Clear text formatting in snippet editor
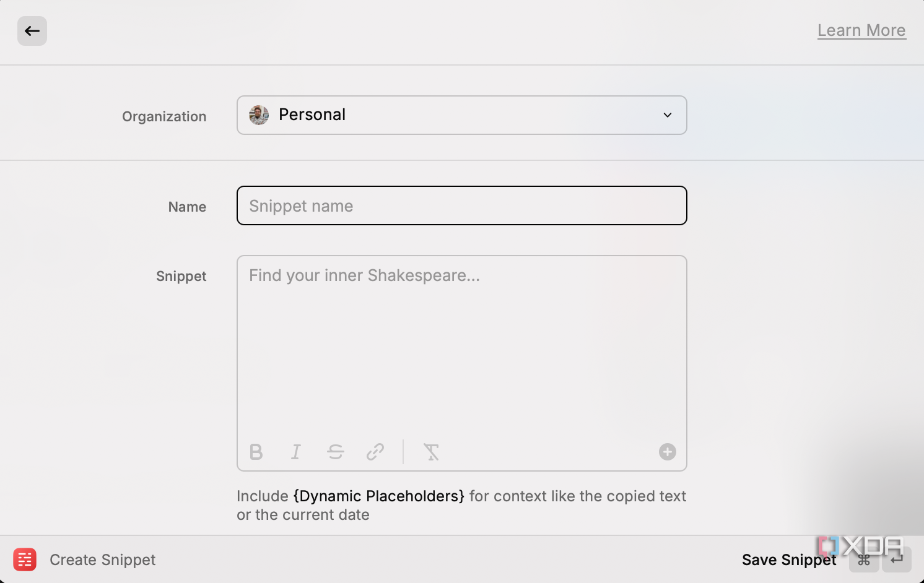 [431, 452]
